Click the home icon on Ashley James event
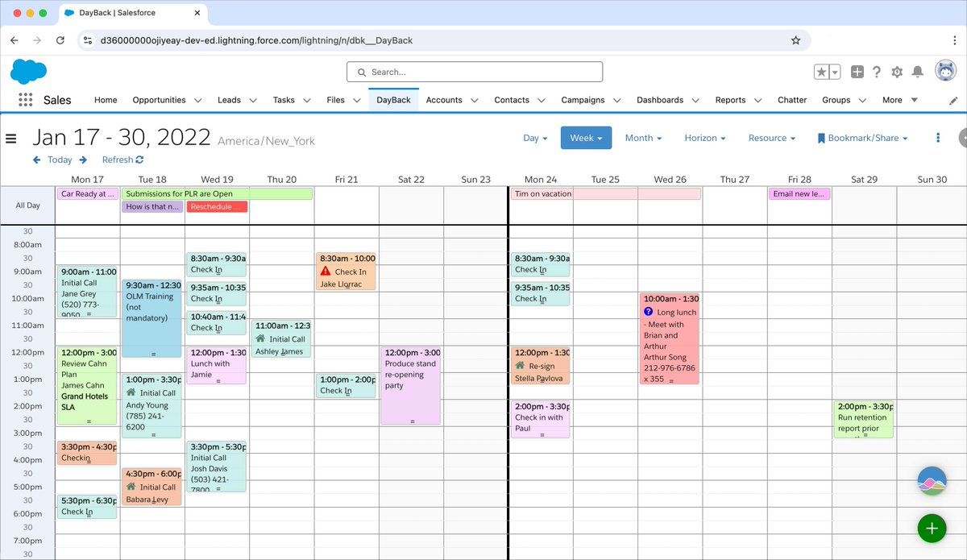Screen dimensions: 967x560 coord(260,339)
